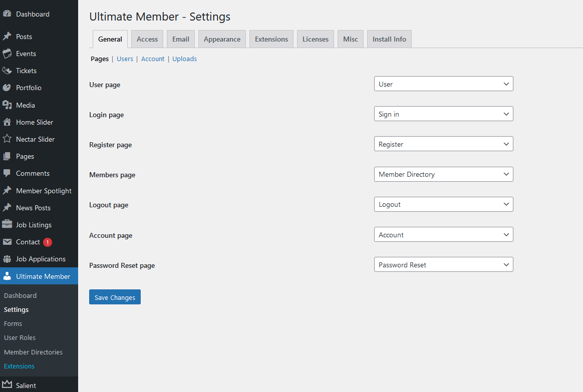Click the Save Changes button
Screen dimensions: 583x392
click(115, 297)
